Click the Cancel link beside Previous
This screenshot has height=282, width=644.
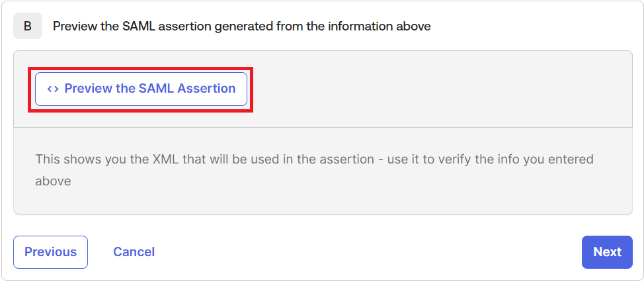134,252
